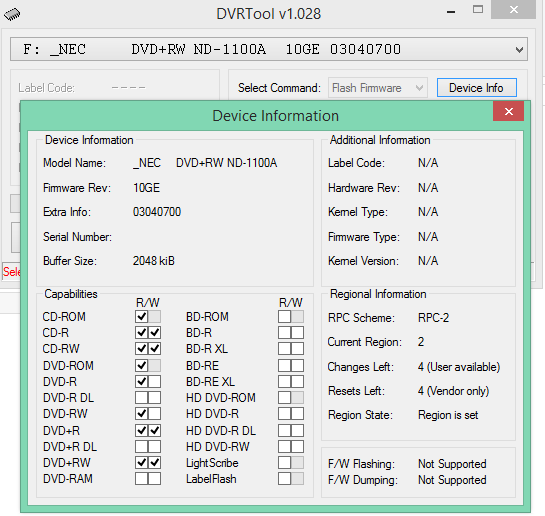Click the Kernel Version N/A value

point(428,261)
